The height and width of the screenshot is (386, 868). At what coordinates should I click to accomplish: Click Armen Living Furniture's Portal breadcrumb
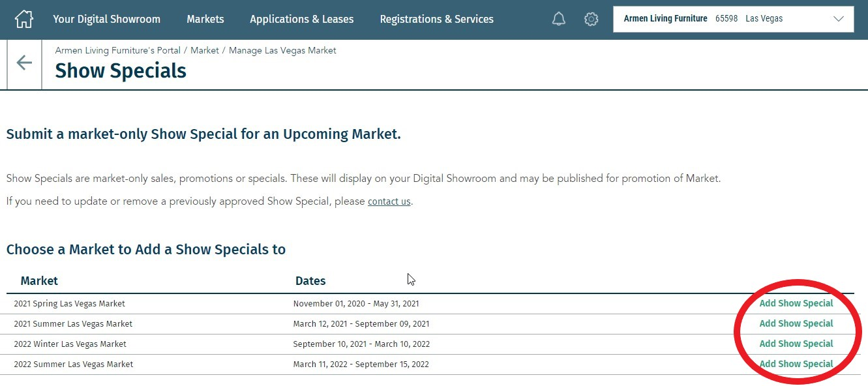coord(118,50)
